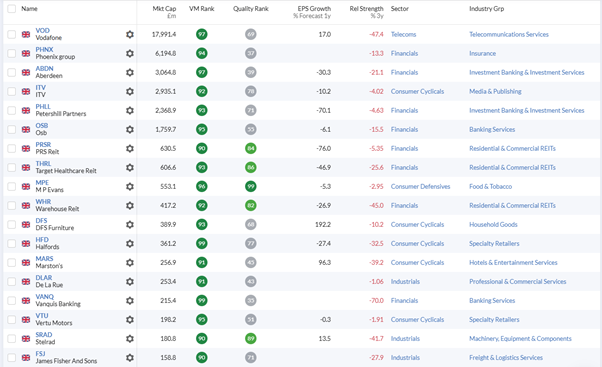
Task: Open the gear options for Halfords row
Action: click(130, 243)
